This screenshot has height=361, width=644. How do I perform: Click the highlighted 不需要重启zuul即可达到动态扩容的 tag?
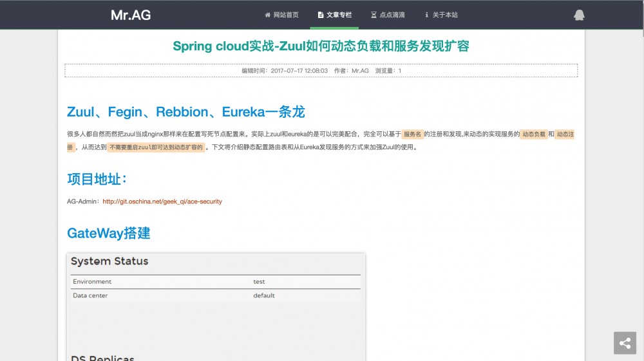click(x=156, y=147)
